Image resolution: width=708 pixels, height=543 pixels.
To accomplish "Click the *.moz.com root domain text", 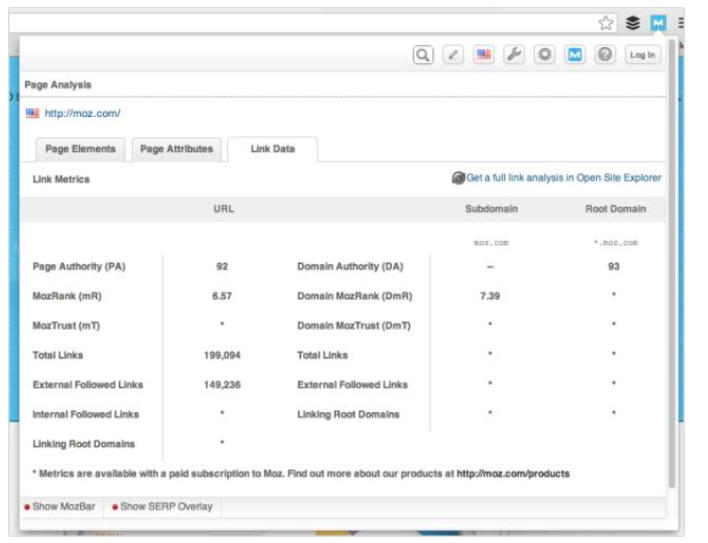I will [615, 243].
